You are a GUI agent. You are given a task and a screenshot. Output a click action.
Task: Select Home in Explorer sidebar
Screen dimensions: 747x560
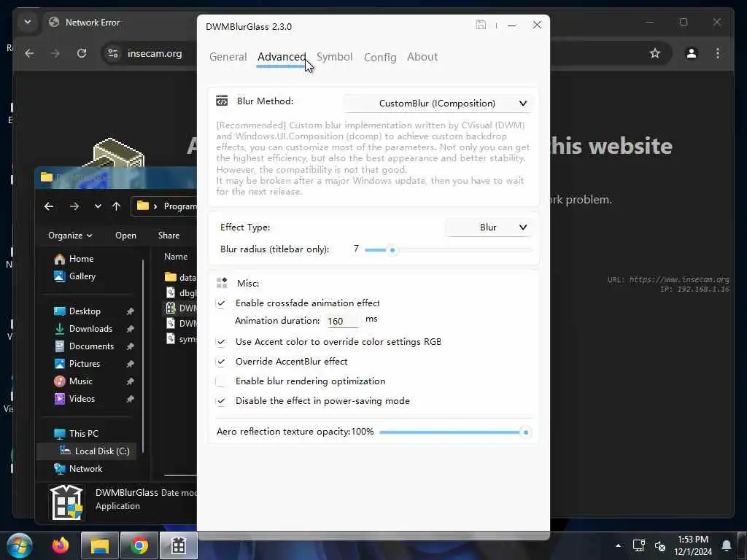[x=74, y=259]
